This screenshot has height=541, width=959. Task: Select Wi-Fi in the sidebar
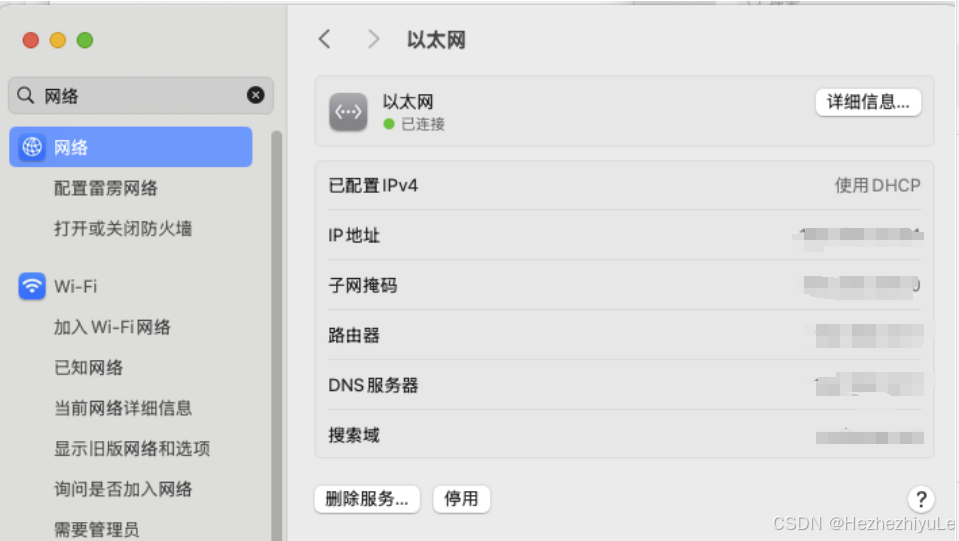pos(75,286)
